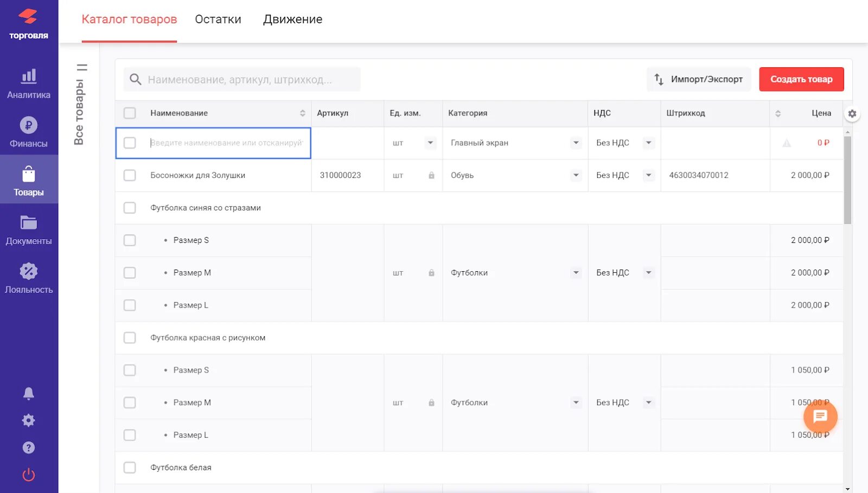The height and width of the screenshot is (493, 868).
Task: Open the Аналитика section icon
Action: (x=29, y=76)
